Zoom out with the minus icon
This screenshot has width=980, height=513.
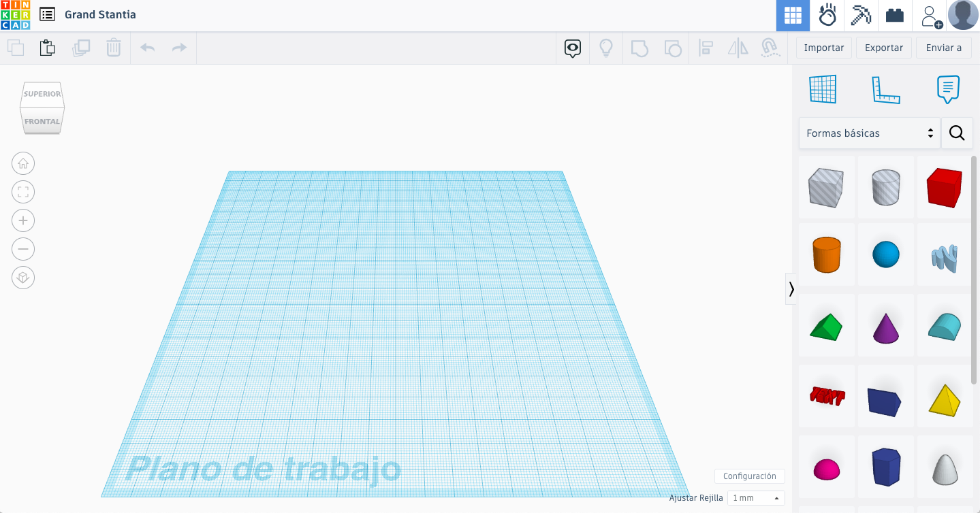(x=23, y=249)
